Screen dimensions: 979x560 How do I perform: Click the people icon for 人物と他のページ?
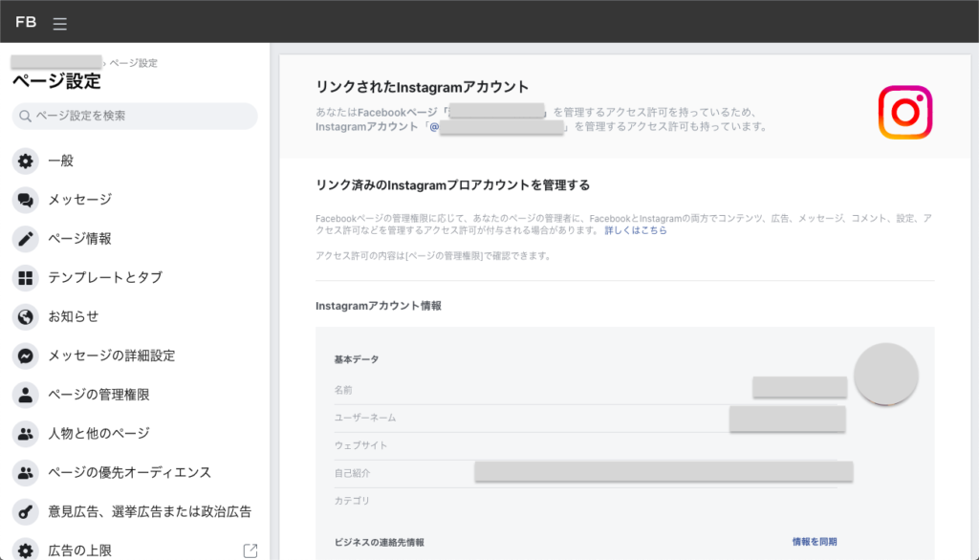(26, 434)
